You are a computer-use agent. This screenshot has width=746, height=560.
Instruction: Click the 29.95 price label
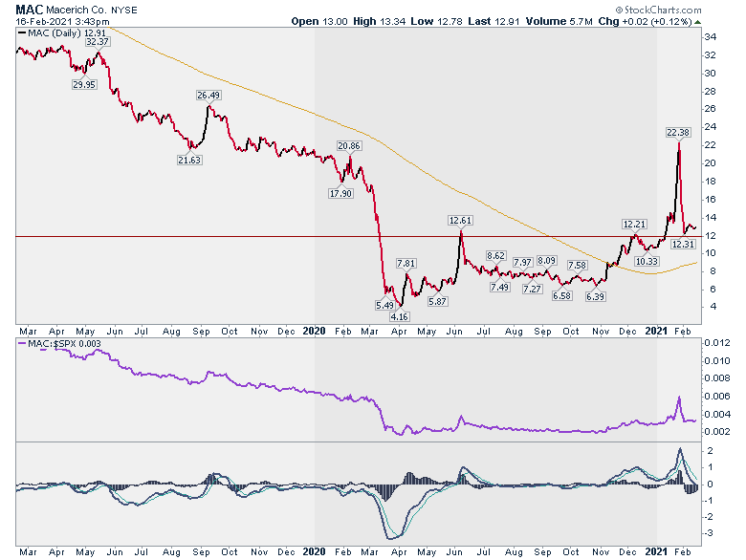coord(84,85)
